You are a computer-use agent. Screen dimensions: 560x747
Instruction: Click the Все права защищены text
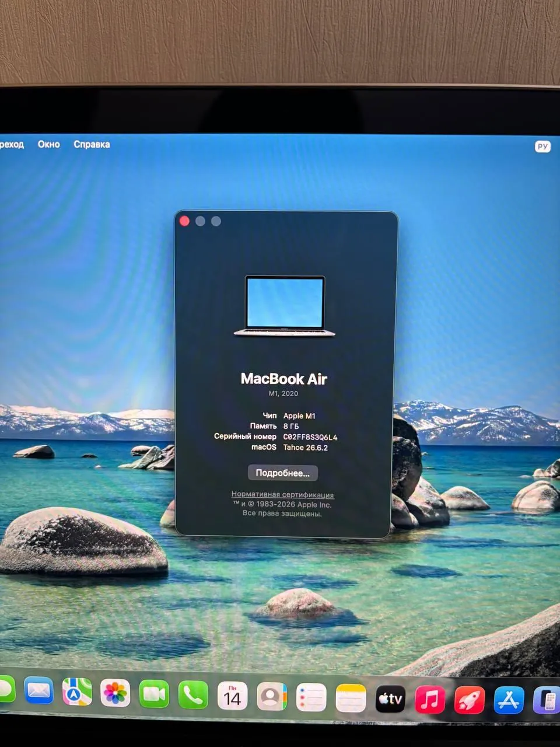(282, 514)
